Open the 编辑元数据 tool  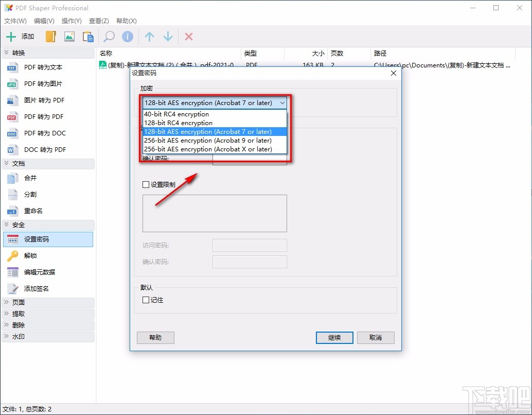(48, 272)
